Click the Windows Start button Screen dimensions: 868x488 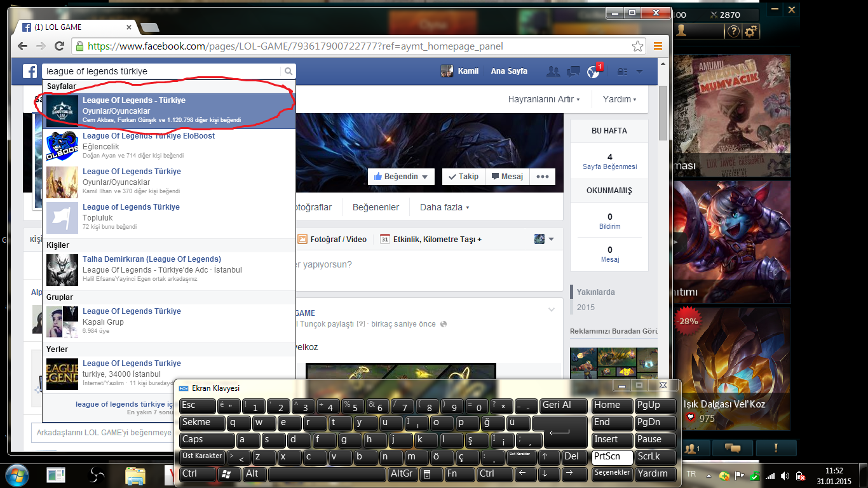[18, 475]
